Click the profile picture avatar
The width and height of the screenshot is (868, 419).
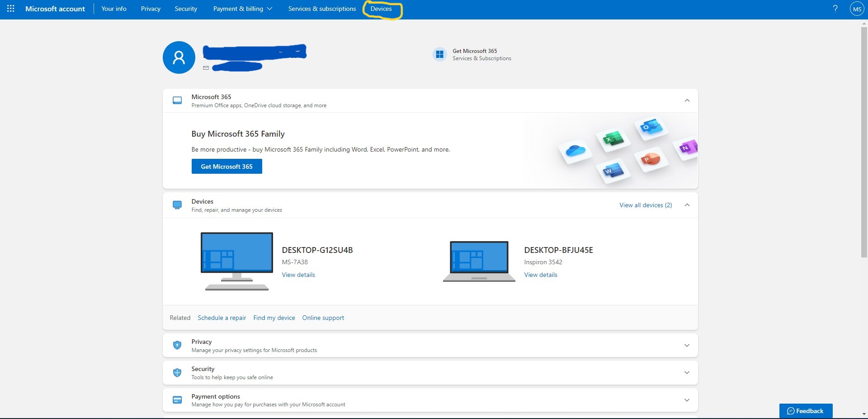point(179,57)
